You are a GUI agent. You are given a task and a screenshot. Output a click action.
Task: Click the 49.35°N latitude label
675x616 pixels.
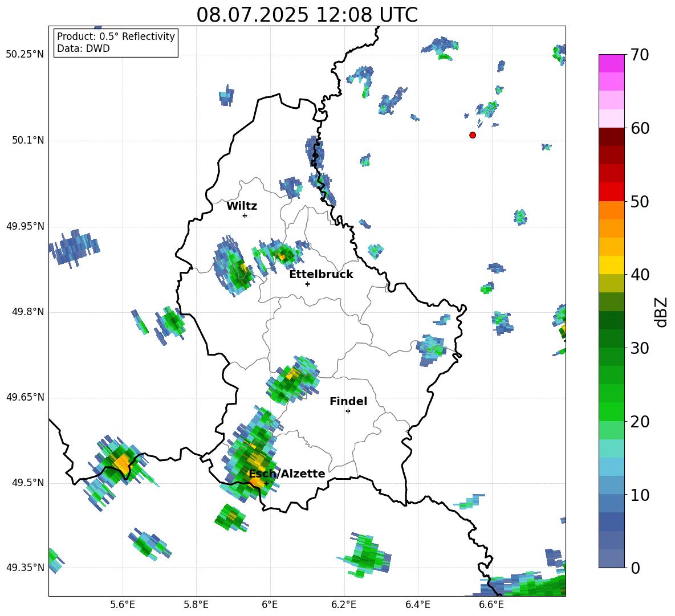click(25, 568)
